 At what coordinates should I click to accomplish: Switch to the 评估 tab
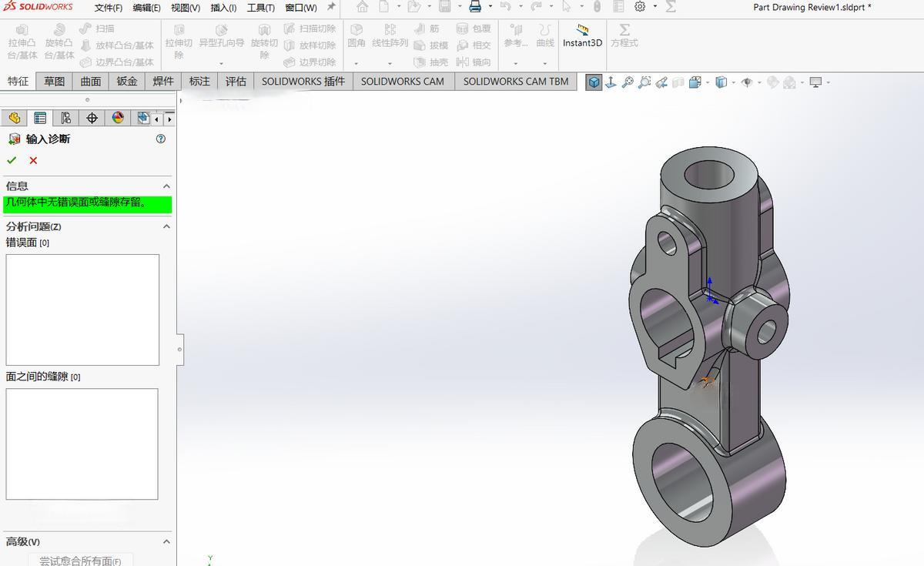tap(236, 81)
